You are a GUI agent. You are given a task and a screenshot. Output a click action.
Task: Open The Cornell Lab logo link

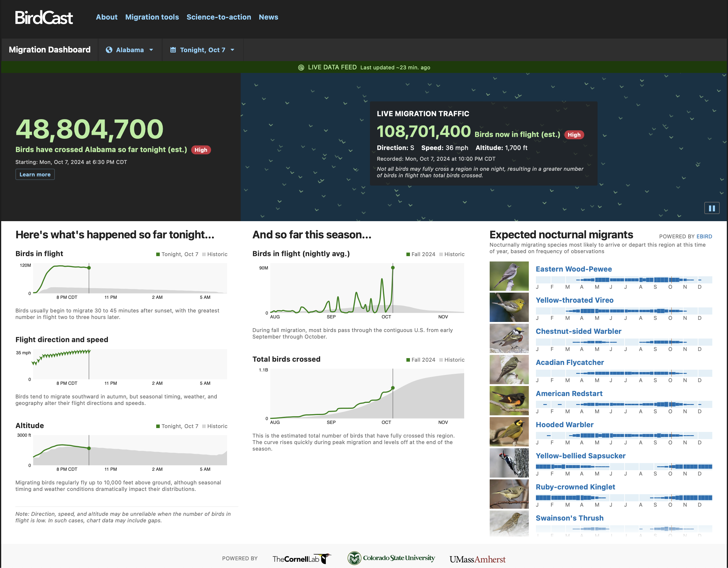[x=301, y=559]
